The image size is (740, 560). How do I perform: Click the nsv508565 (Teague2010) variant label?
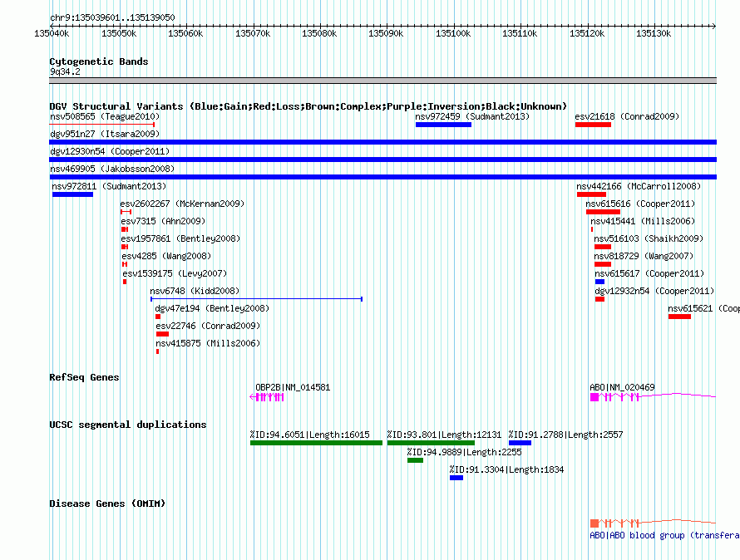[105, 116]
